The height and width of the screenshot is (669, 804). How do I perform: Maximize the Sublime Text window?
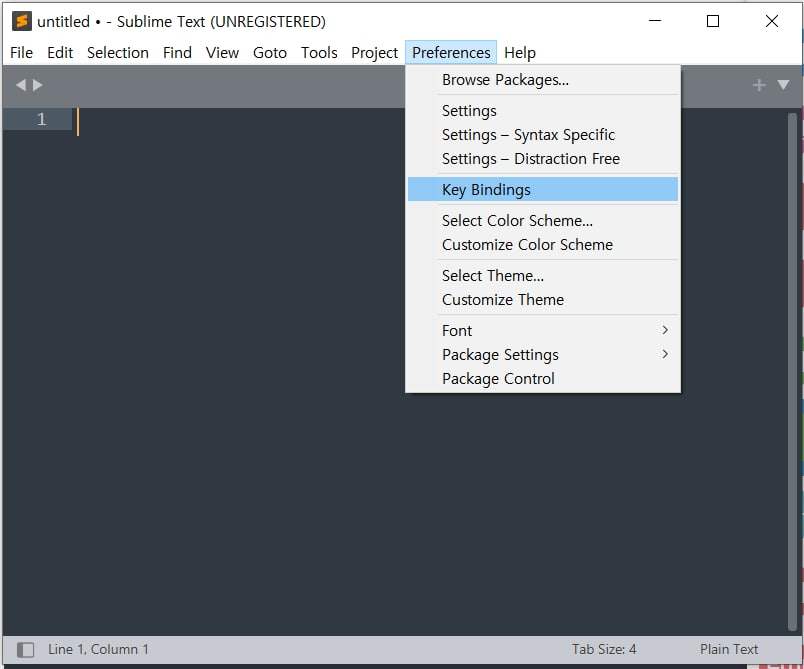pyautogui.click(x=713, y=21)
